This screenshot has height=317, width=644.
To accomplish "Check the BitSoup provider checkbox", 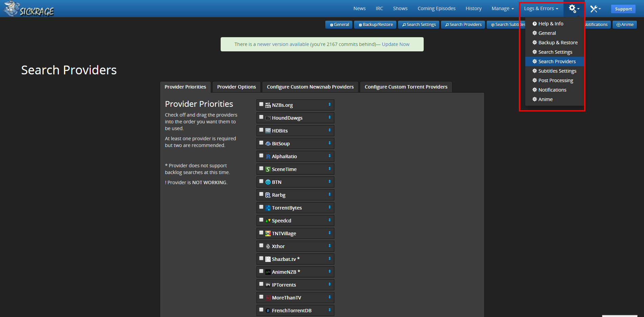I will [261, 143].
